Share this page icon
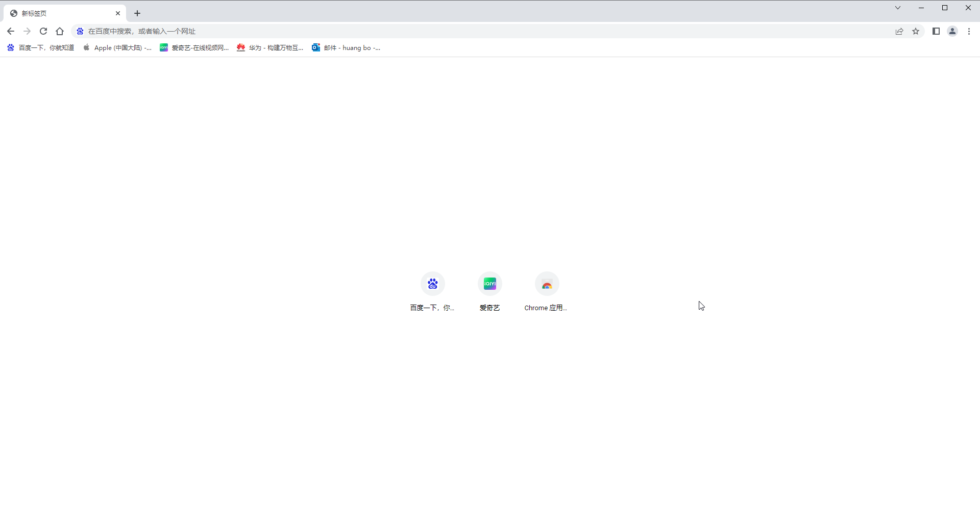This screenshot has height=527, width=980. (899, 31)
